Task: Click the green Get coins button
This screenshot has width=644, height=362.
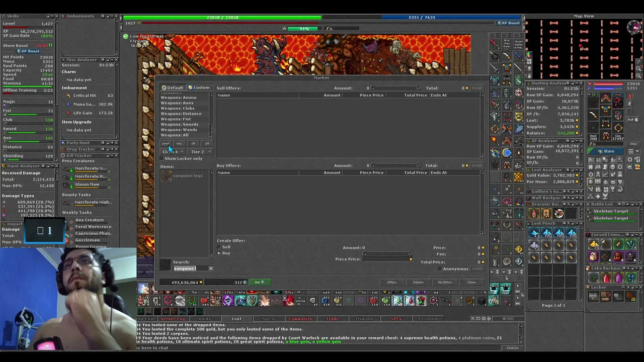Action: click(x=259, y=283)
